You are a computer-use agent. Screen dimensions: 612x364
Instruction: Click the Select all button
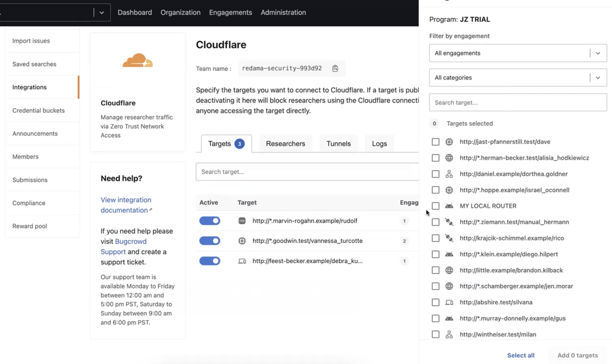521,355
